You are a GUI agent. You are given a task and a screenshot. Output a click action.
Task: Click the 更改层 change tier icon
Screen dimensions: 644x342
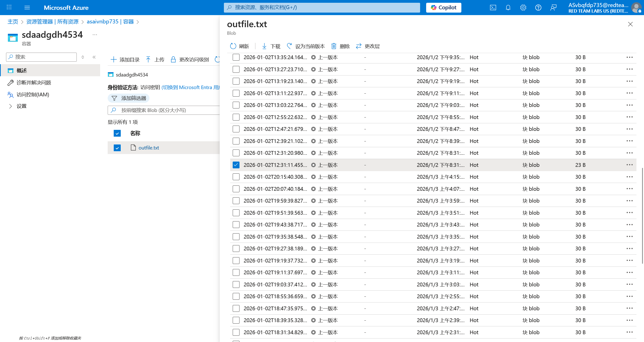point(358,46)
